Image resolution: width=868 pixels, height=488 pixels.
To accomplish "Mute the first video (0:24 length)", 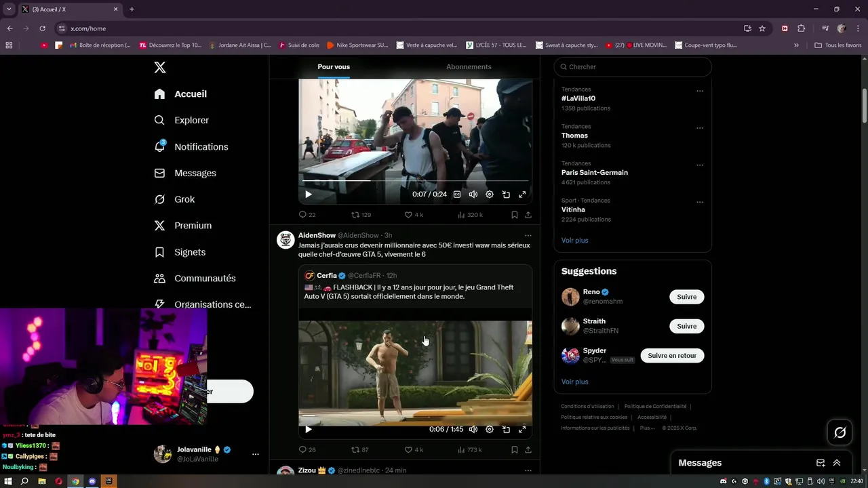I will tap(473, 195).
